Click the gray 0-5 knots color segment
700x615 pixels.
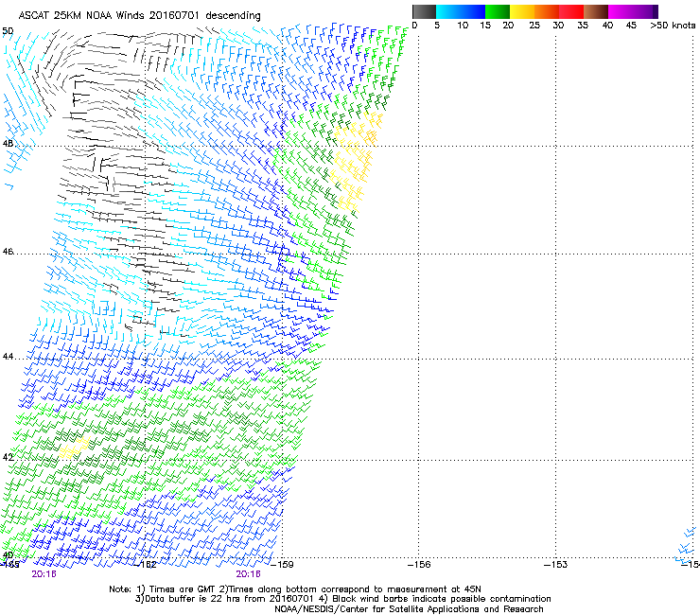coord(424,11)
